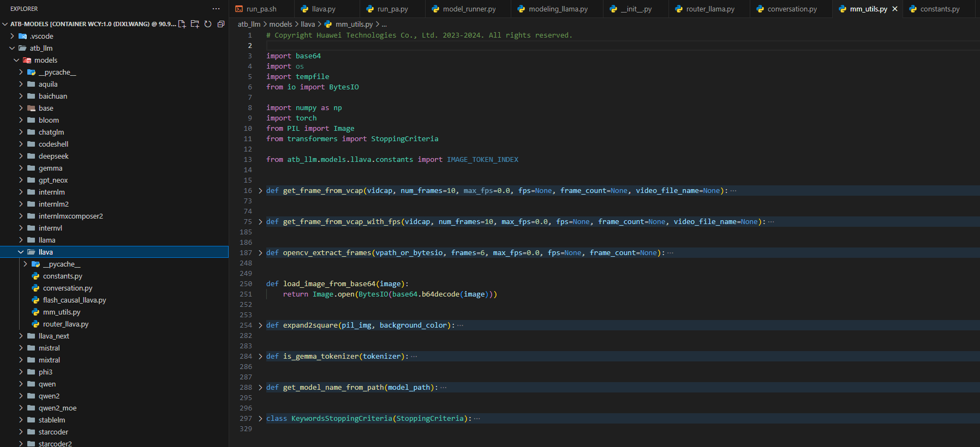
Task: Switch to the __init__.py tab
Action: (x=636, y=9)
